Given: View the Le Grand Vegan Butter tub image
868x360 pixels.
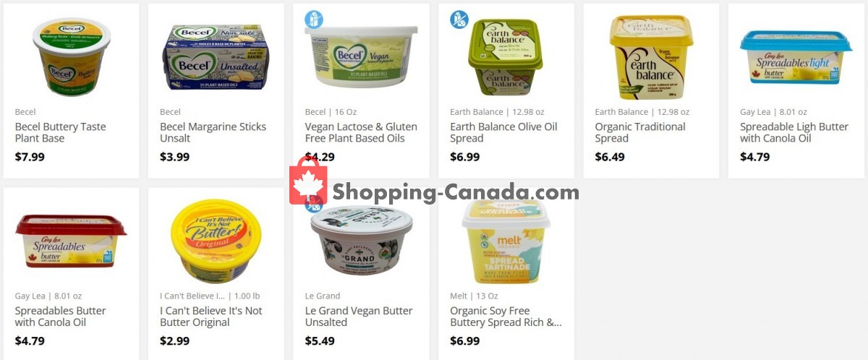Looking at the screenshot, I should [x=361, y=240].
